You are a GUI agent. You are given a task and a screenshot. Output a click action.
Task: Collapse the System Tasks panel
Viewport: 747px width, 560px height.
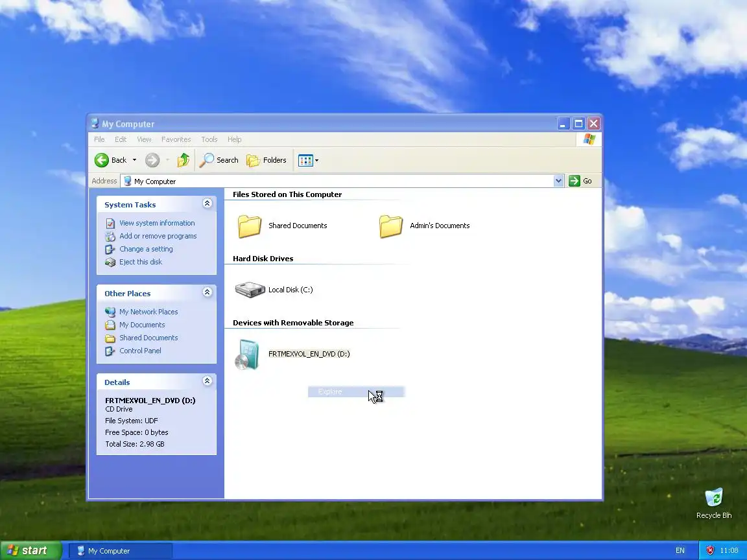click(x=207, y=204)
